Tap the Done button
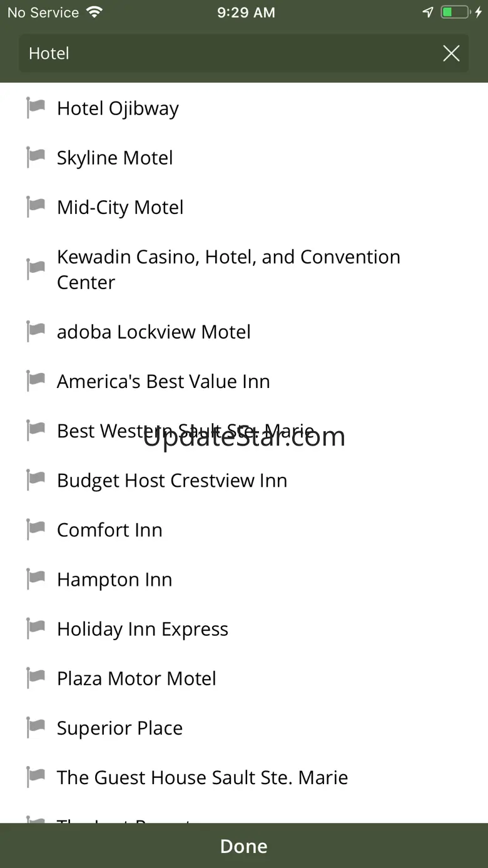Viewport: 488px width, 868px height. pos(244,846)
